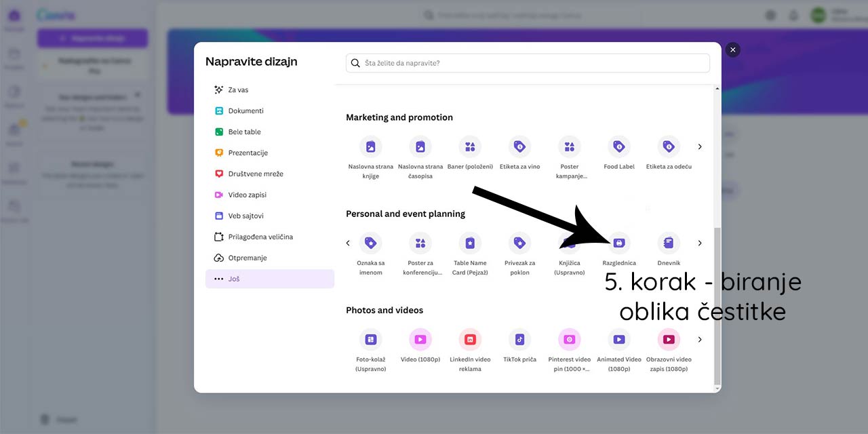The height and width of the screenshot is (434, 868).
Task: Switch to the Prezentacije category
Action: point(260,153)
